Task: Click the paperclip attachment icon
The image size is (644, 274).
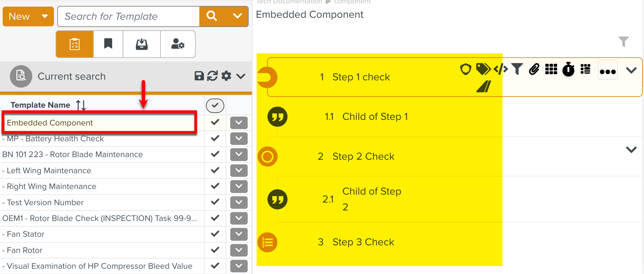Action: 534,69
